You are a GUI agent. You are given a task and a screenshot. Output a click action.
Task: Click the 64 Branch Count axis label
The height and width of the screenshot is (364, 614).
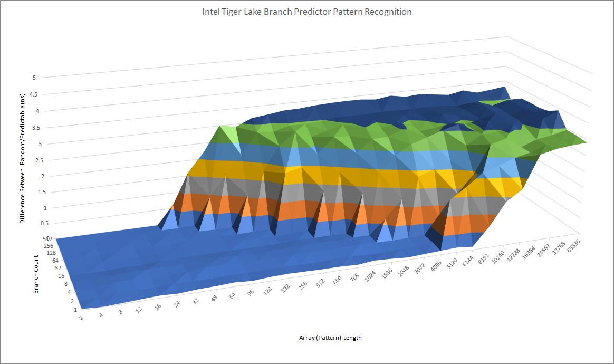55,261
